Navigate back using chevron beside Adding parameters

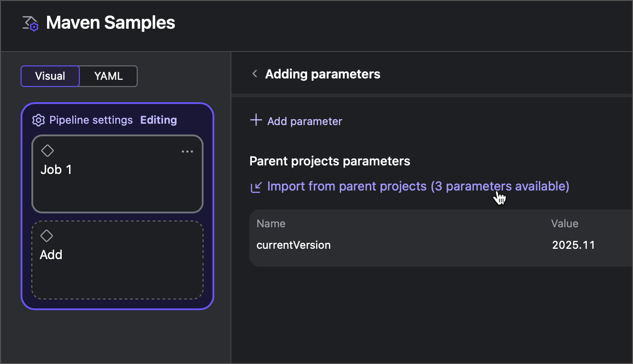[x=254, y=74]
